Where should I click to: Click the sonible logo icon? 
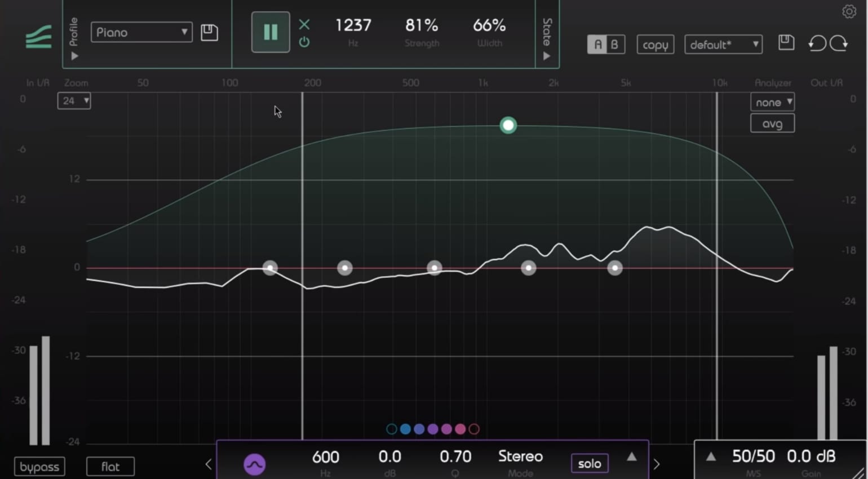[x=38, y=37]
